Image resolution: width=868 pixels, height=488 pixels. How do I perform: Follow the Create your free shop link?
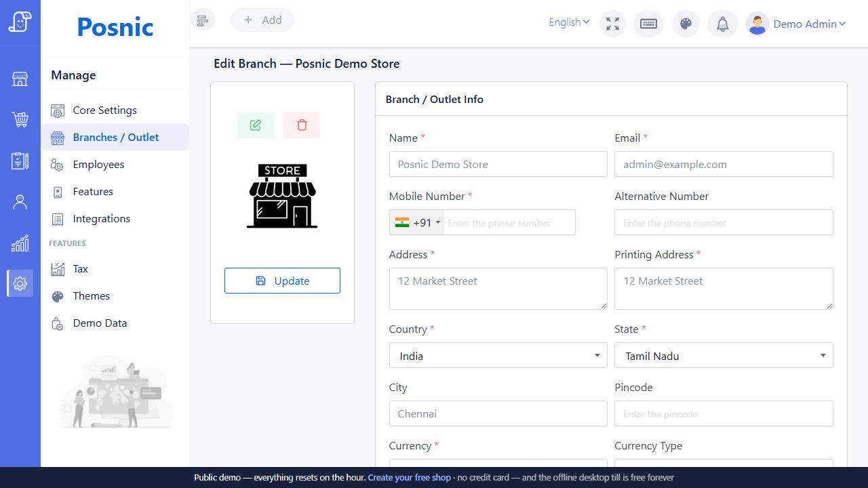click(409, 477)
